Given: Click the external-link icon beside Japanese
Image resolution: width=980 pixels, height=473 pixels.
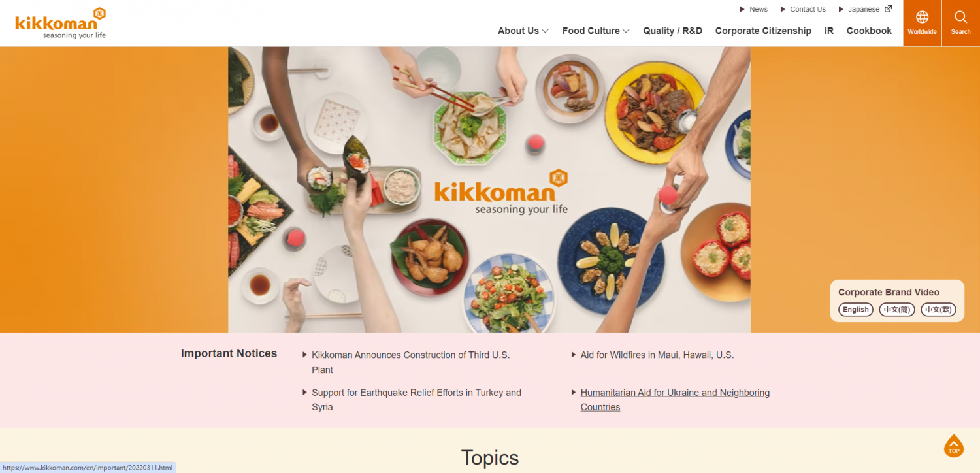Looking at the screenshot, I should click(x=888, y=9).
